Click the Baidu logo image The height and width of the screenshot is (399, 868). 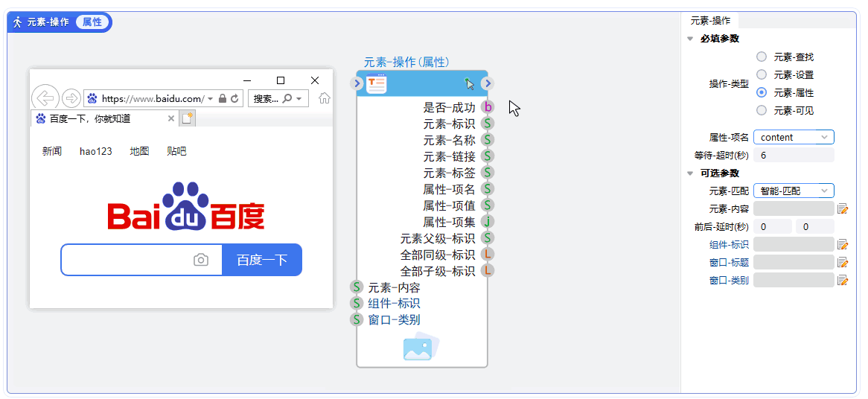click(186, 205)
